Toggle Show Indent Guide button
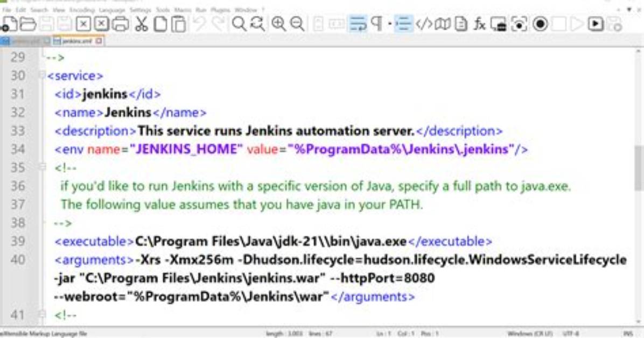 403,24
